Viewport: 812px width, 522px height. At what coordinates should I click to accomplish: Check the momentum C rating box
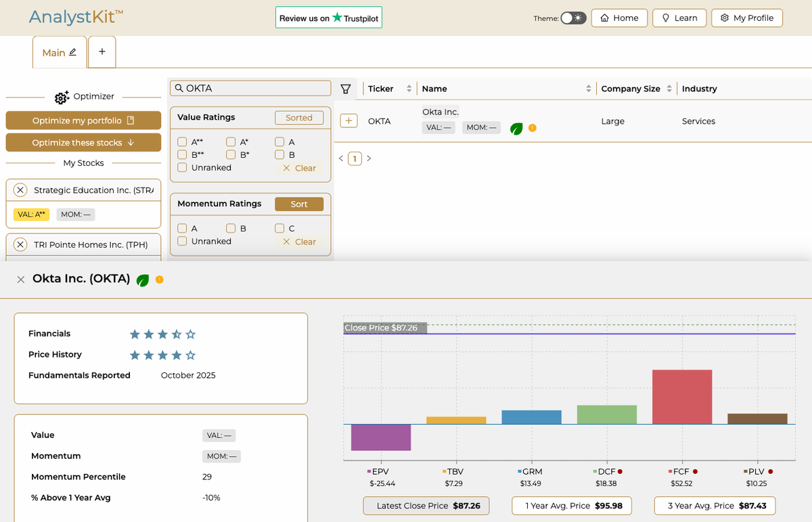point(279,229)
